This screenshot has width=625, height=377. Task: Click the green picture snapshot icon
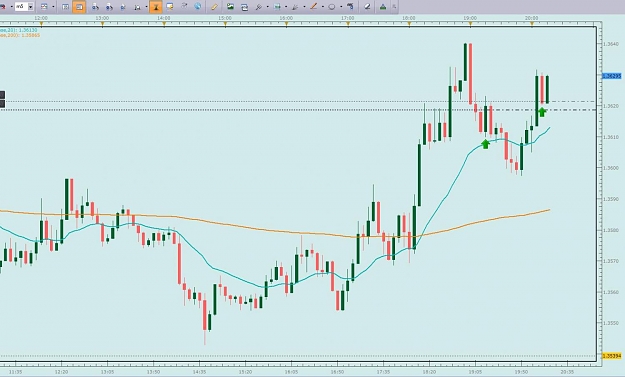click(x=230, y=6)
